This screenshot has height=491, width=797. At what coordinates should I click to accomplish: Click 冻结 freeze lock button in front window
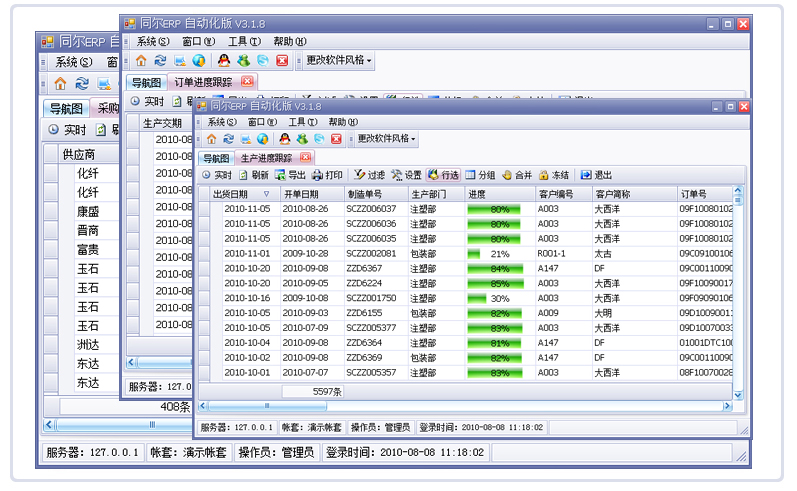(554, 175)
